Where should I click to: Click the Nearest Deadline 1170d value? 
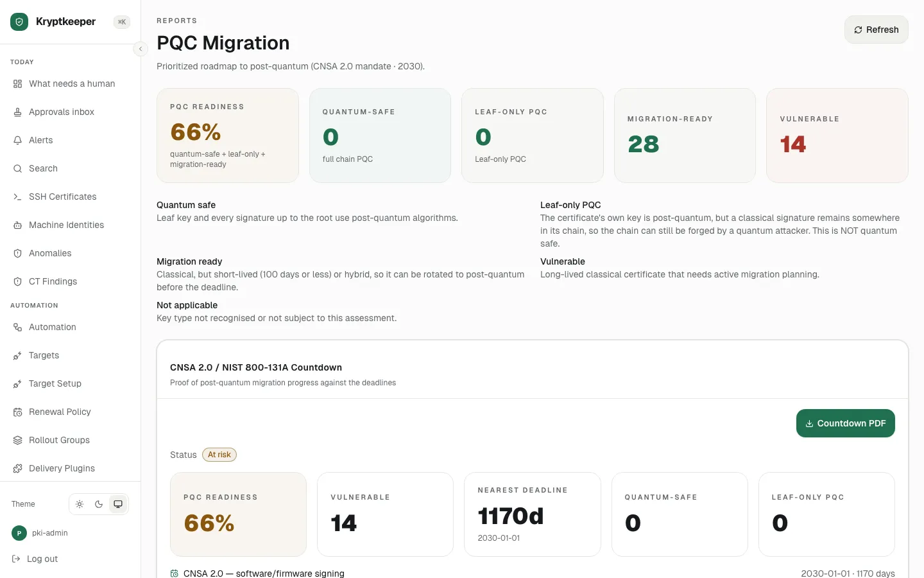coord(511,516)
